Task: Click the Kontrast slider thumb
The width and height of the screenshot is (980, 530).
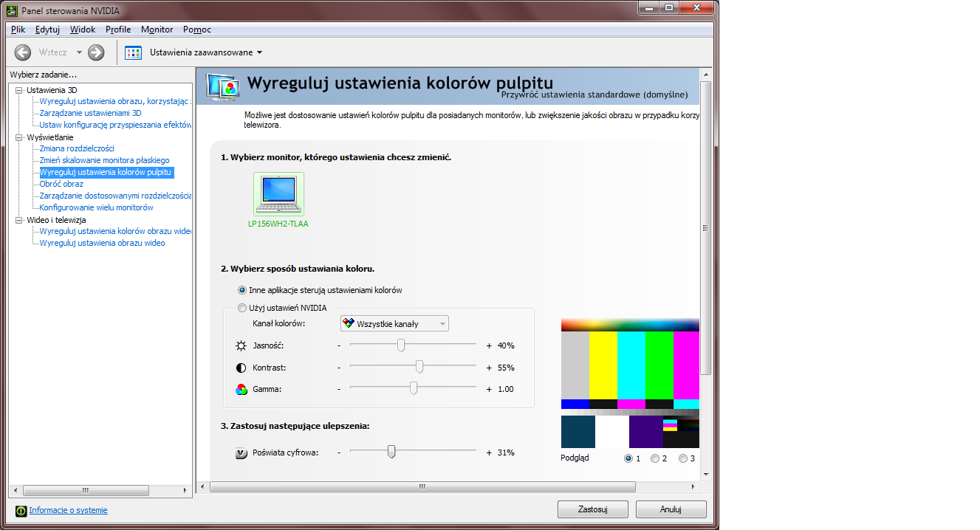Action: (x=419, y=367)
